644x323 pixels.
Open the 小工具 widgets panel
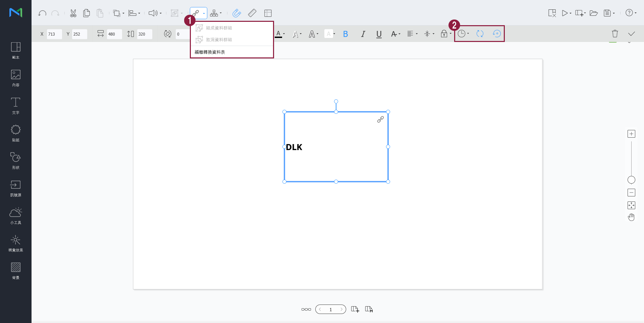coord(16,216)
